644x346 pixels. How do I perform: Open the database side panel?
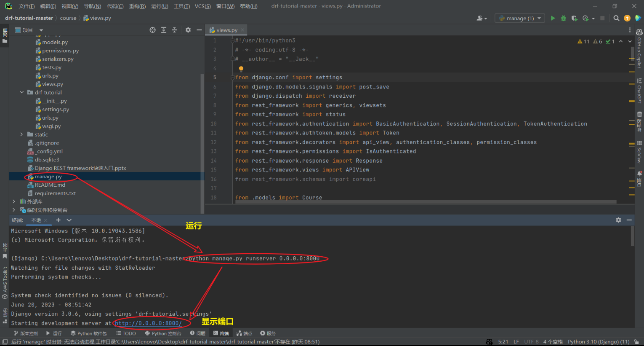click(639, 122)
